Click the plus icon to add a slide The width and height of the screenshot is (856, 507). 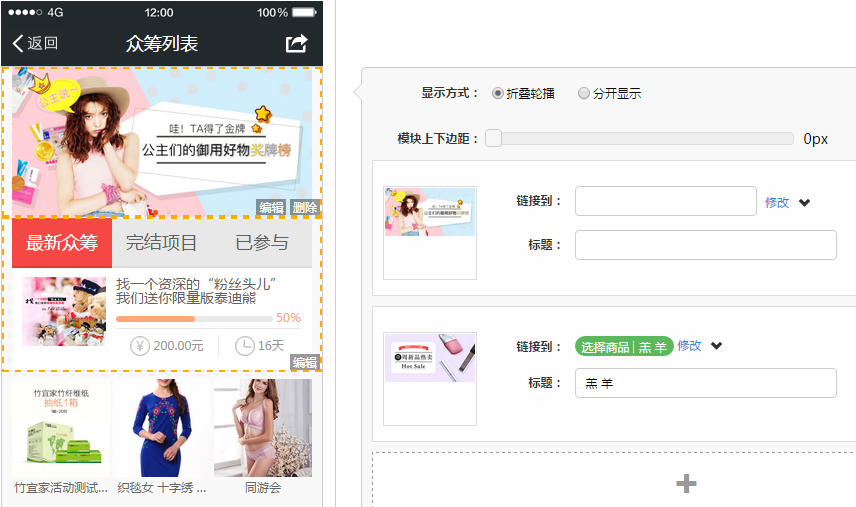click(686, 484)
